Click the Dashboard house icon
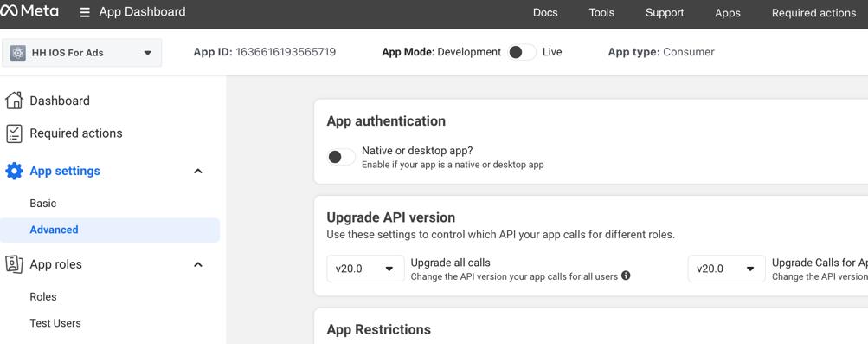The height and width of the screenshot is (344, 868). [x=14, y=101]
